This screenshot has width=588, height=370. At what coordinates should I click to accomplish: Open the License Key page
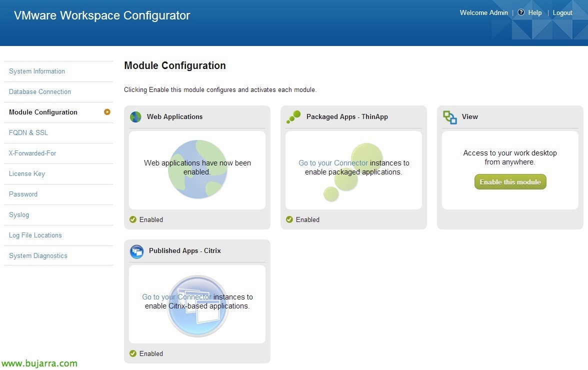coord(27,174)
